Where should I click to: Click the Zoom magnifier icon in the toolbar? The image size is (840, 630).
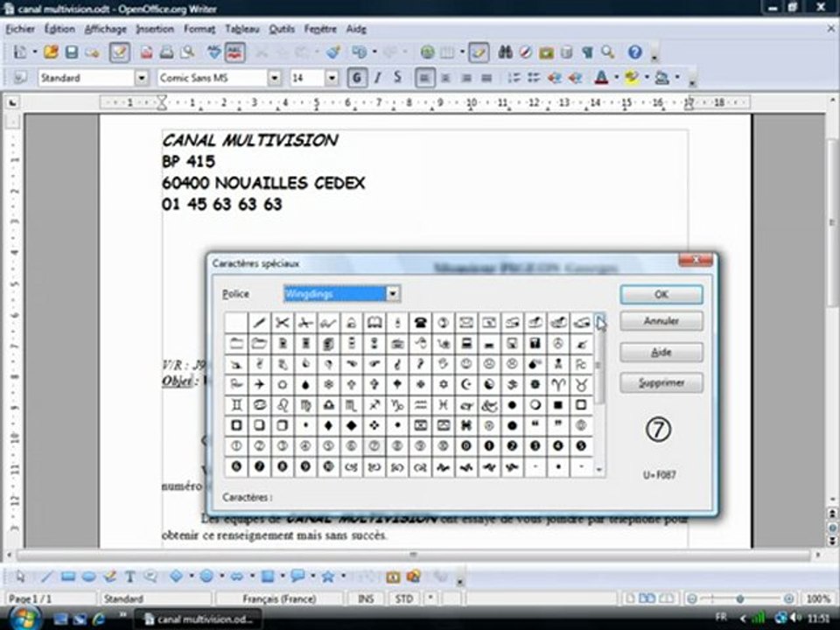608,52
